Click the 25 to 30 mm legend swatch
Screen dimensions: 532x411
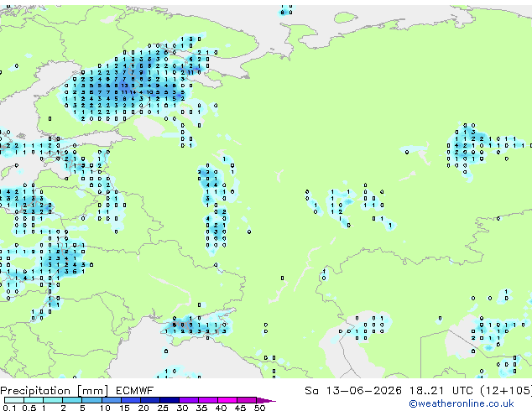click(x=170, y=400)
